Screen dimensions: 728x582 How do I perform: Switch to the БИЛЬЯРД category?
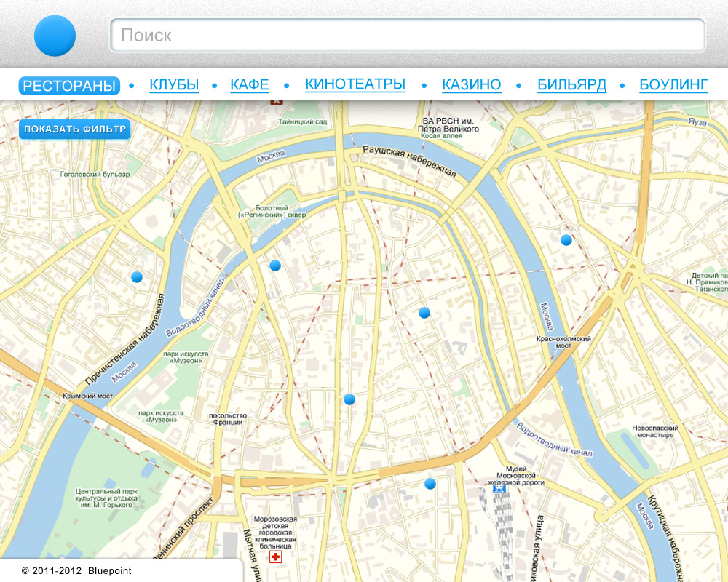571,85
